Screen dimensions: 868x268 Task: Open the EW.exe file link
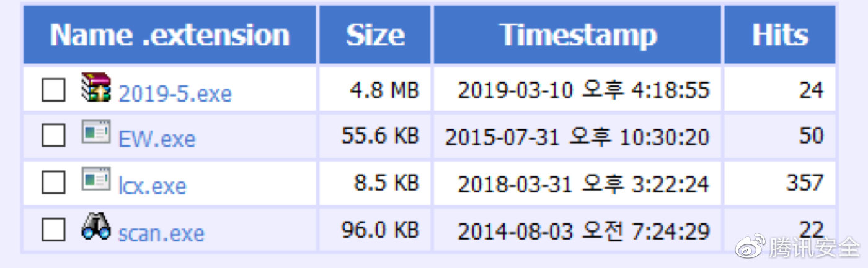pyautogui.click(x=156, y=139)
